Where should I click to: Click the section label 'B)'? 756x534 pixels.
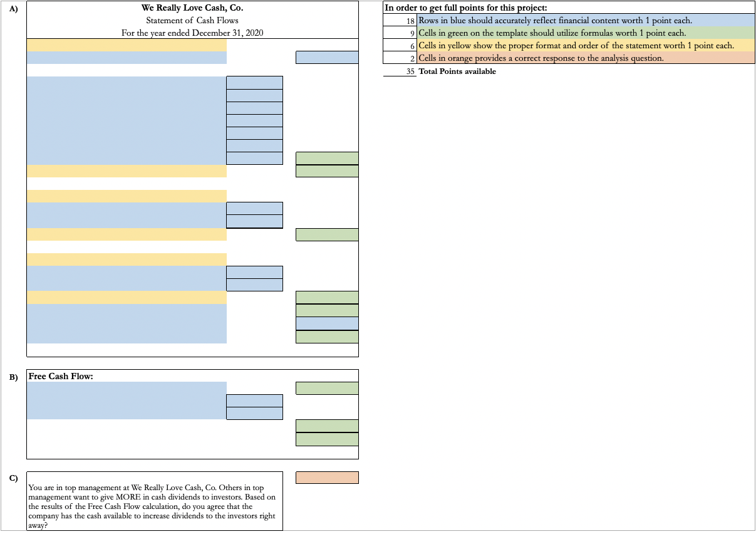[13, 377]
